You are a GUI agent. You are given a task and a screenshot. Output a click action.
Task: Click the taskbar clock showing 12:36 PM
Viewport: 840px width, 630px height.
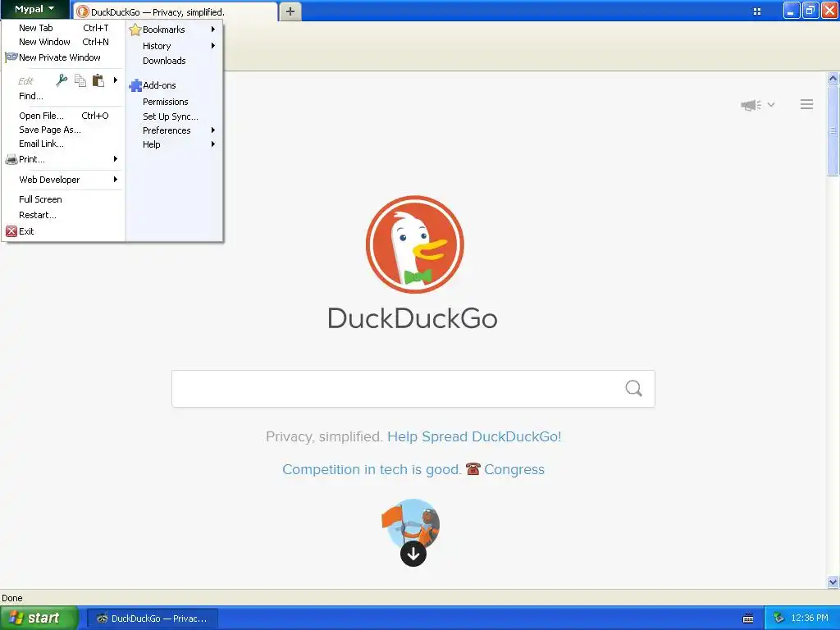pos(810,618)
